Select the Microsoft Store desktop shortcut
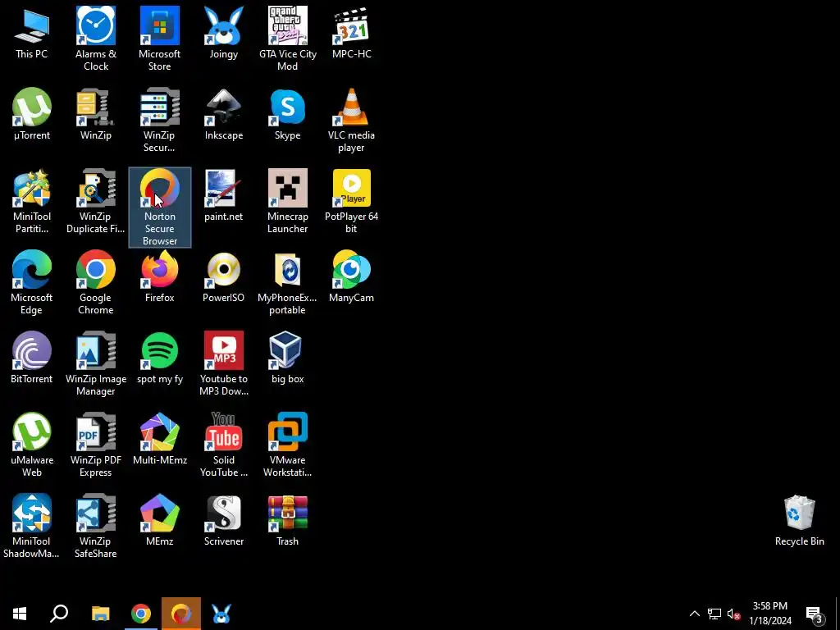Image resolution: width=840 pixels, height=630 pixels. click(160, 39)
